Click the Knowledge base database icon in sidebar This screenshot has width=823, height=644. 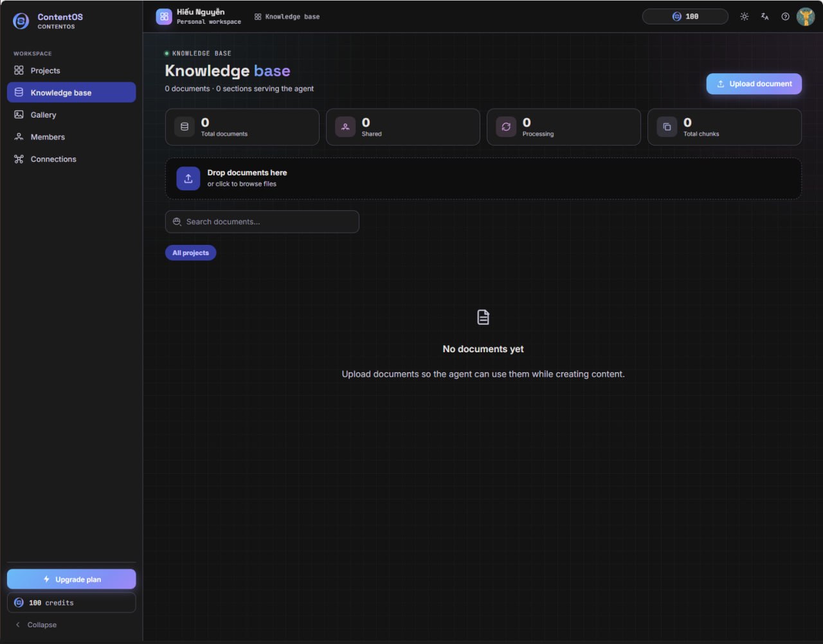pyautogui.click(x=19, y=93)
